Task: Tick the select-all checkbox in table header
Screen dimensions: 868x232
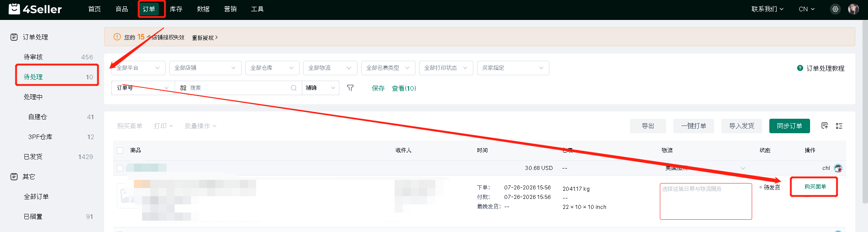Action: point(120,150)
